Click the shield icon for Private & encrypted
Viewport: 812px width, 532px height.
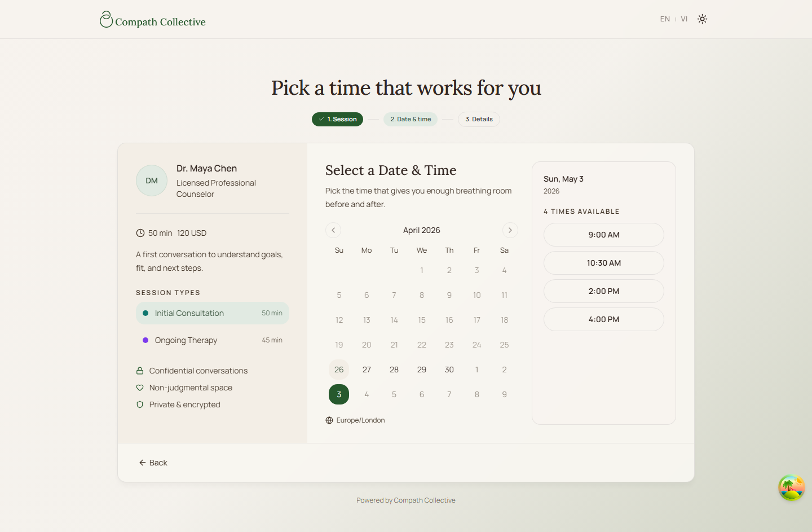click(x=140, y=405)
